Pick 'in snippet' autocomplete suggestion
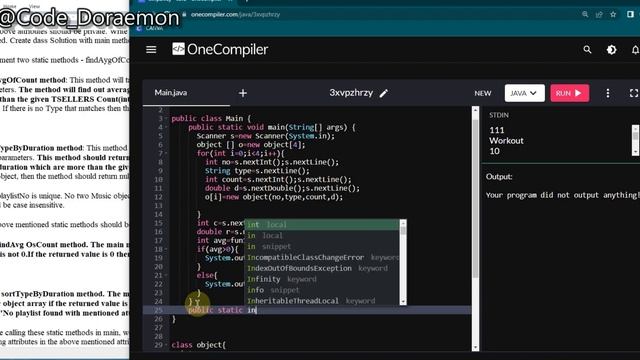640x360 pixels. [x=322, y=247]
